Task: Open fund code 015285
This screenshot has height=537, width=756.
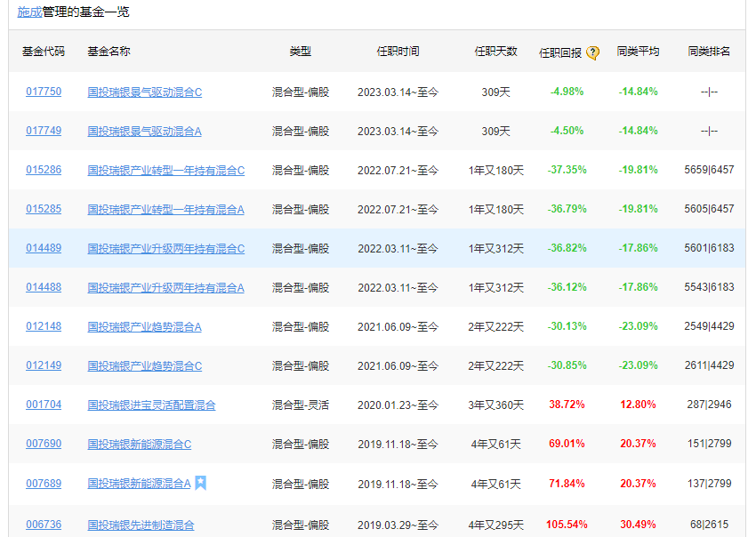Action: coord(44,209)
